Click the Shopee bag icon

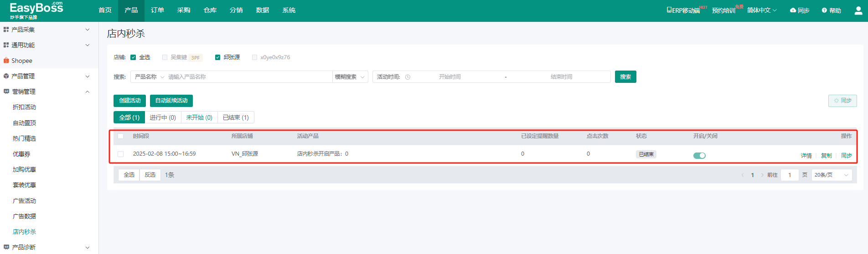tap(6, 61)
